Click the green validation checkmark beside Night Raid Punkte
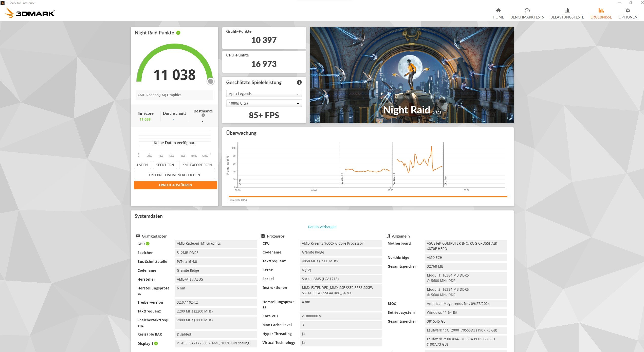 178,33
